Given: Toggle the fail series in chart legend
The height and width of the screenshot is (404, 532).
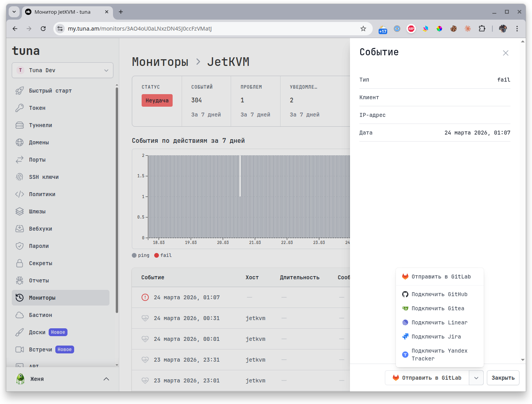Looking at the screenshot, I should (163, 255).
